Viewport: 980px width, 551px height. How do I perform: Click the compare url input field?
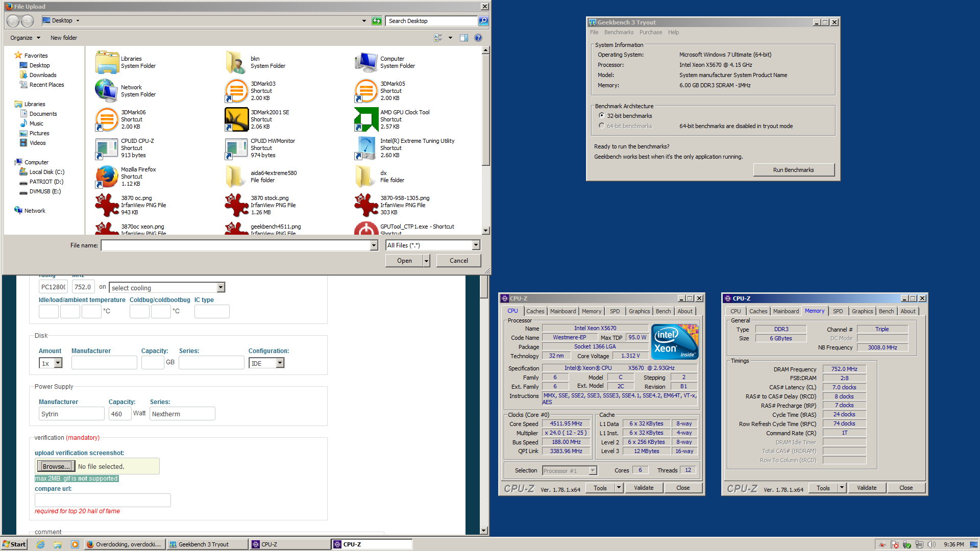coord(103,500)
